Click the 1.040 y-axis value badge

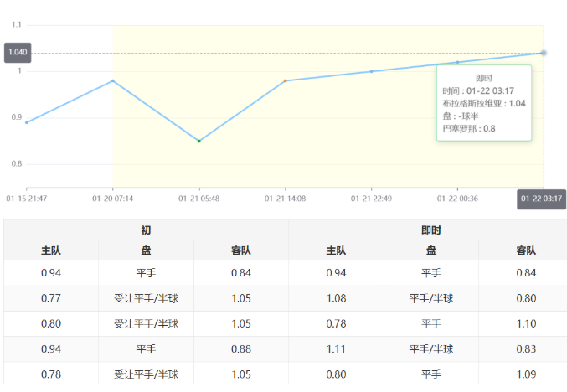coord(18,53)
